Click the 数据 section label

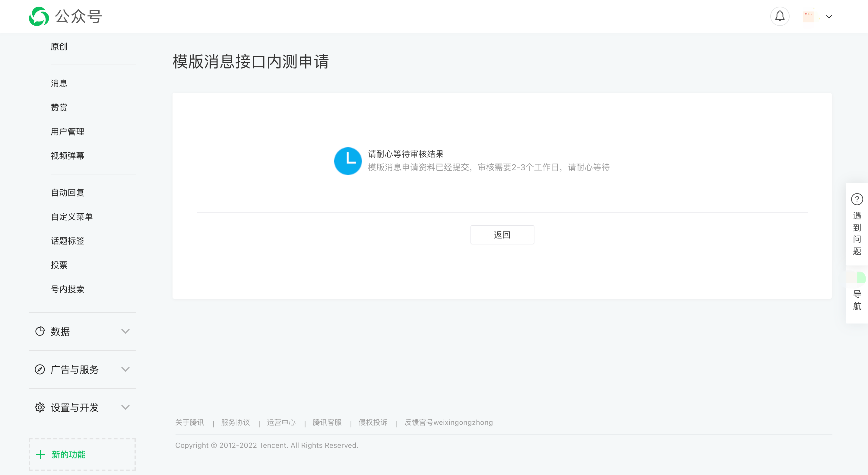60,331
